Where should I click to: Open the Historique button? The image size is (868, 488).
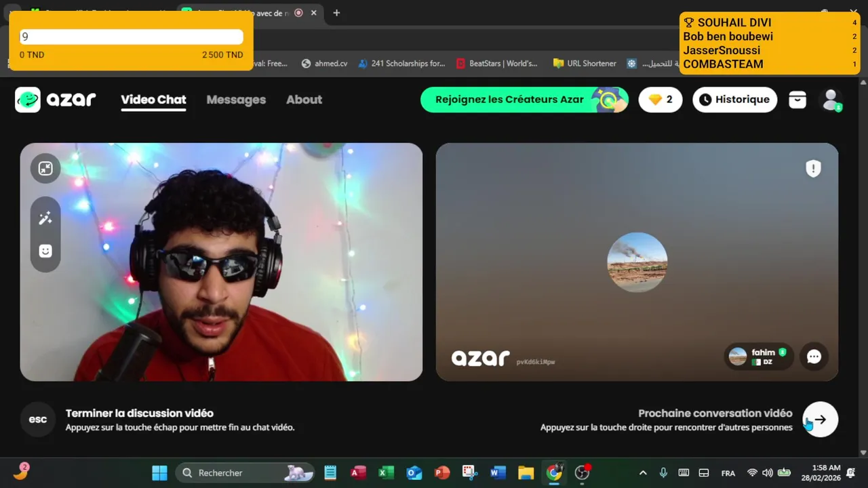coord(734,100)
